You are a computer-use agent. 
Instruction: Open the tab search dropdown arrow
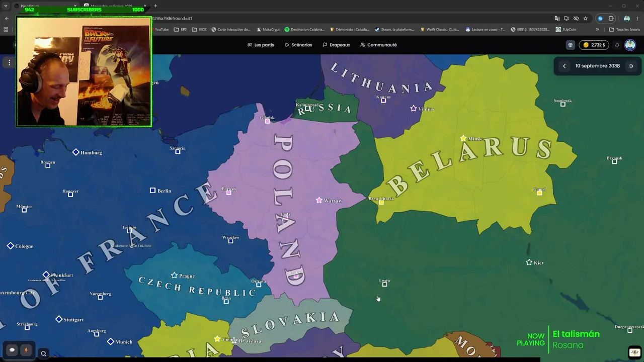click(6, 6)
